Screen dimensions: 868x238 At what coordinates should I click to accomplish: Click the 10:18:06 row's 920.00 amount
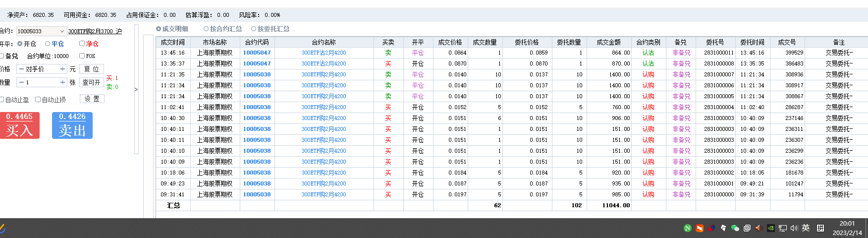point(621,173)
